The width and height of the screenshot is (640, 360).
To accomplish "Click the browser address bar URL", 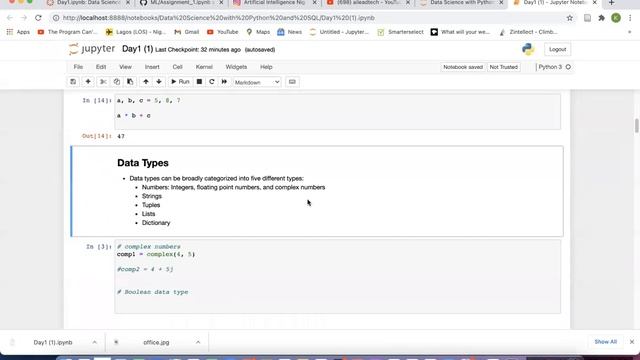I will pyautogui.click(x=219, y=18).
